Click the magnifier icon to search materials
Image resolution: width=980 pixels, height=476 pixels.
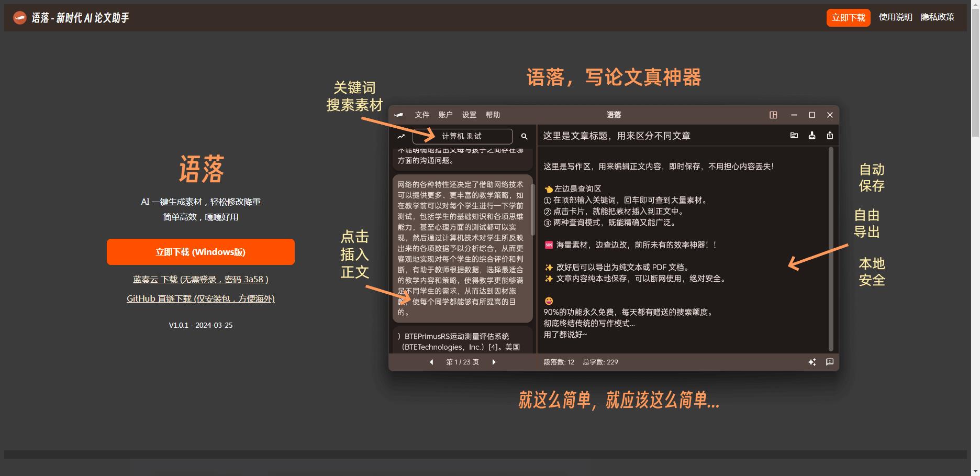pos(524,136)
